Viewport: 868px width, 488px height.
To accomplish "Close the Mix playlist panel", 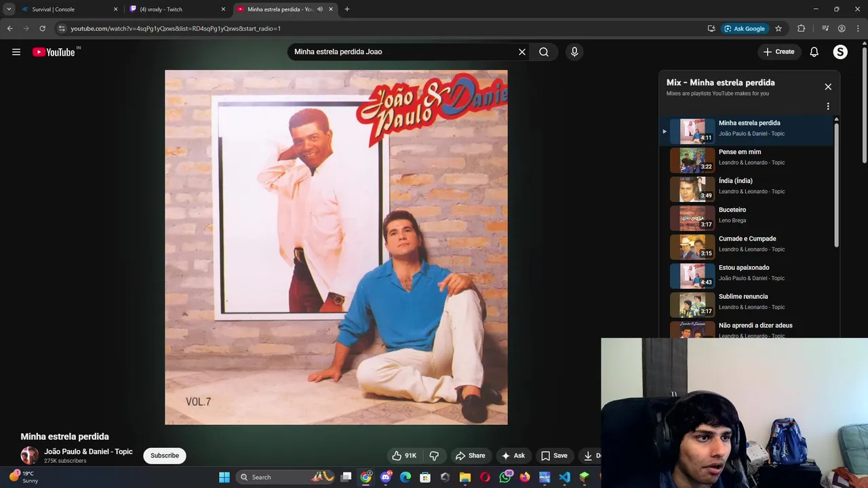I will click(828, 87).
